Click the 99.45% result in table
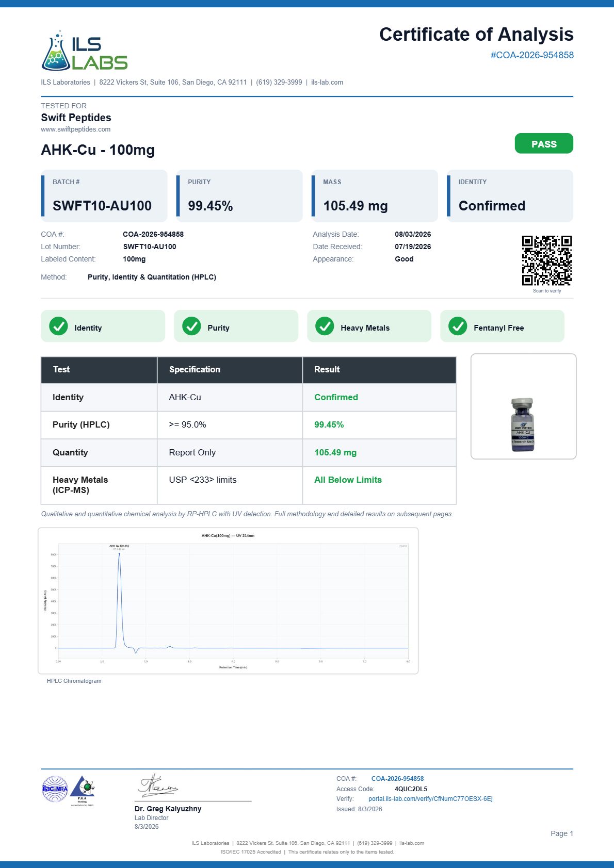614x868 pixels. coord(329,424)
